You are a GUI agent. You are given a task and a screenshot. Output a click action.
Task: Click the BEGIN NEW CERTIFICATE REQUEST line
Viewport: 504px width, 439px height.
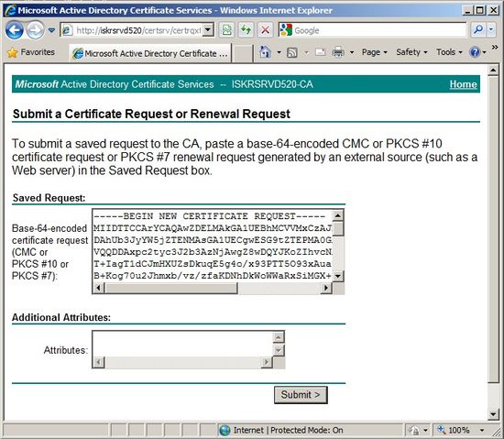209,216
